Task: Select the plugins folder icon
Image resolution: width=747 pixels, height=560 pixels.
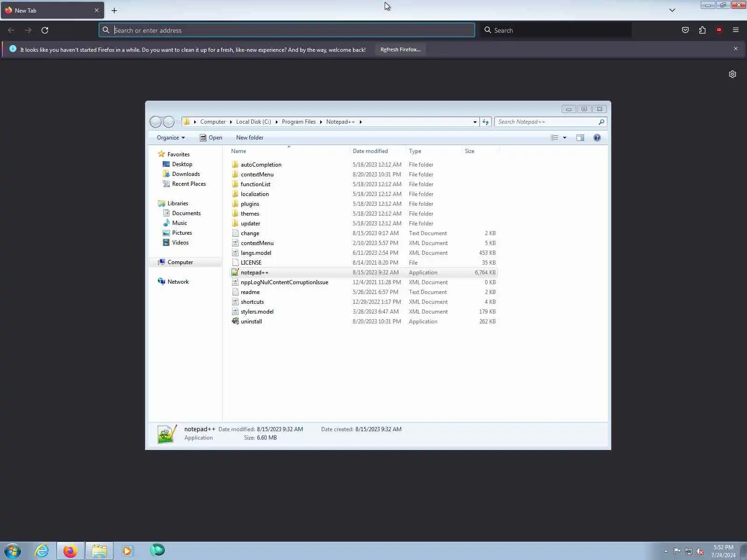Action: click(235, 203)
